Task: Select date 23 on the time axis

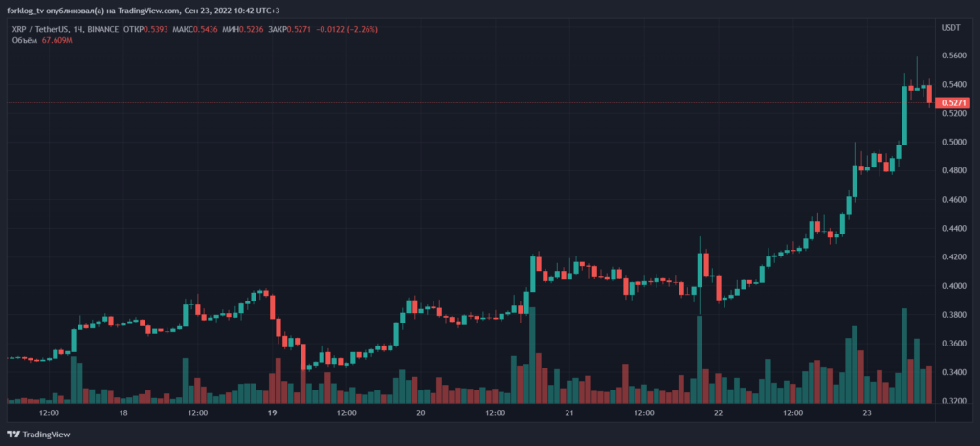Action: pos(866,413)
